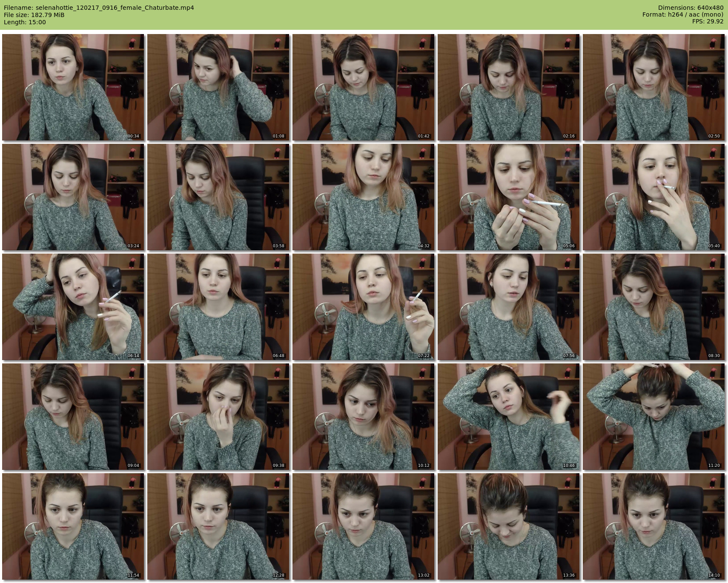Open the frame at 03:58
The image size is (728, 583).
(218, 197)
